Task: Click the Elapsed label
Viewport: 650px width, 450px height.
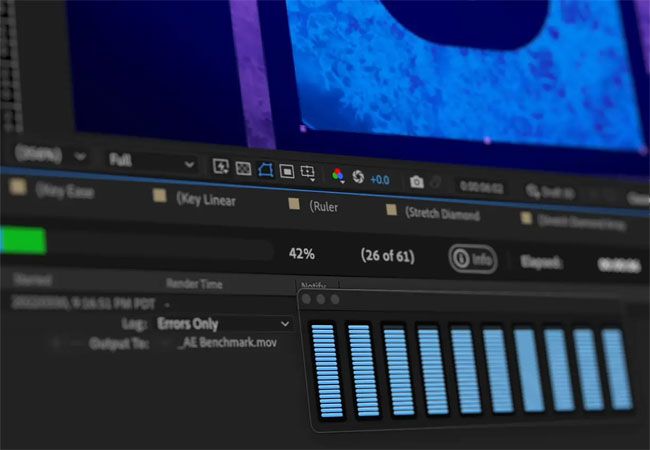Action: (541, 262)
